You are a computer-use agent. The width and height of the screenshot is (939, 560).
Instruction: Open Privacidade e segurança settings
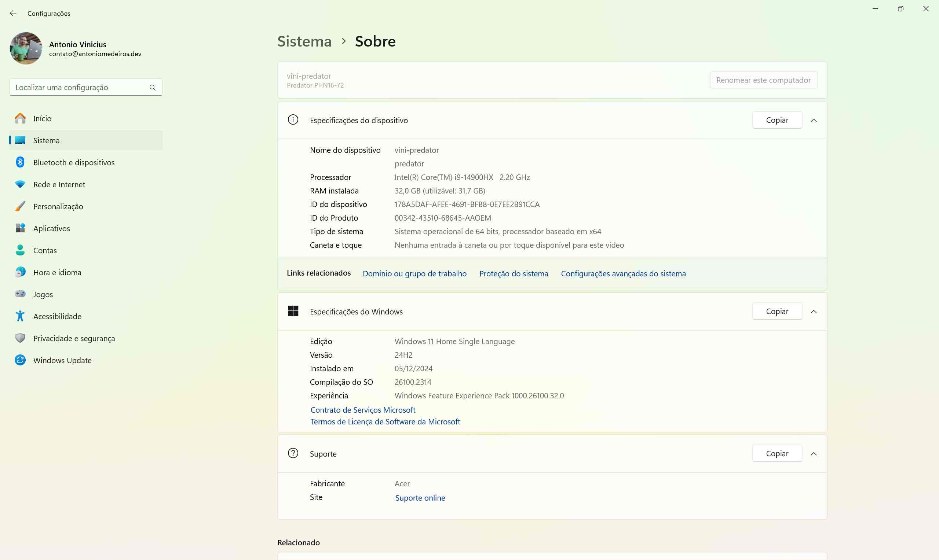86,338
